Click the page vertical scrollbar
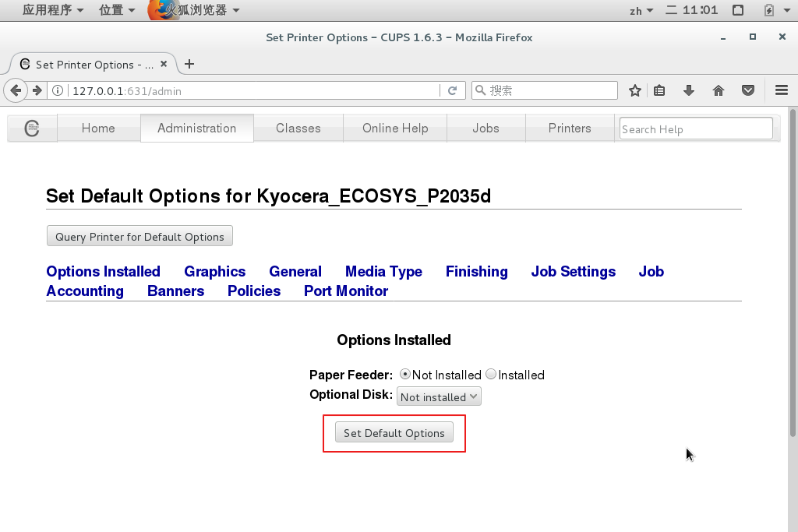Image resolution: width=798 pixels, height=532 pixels. click(793, 273)
